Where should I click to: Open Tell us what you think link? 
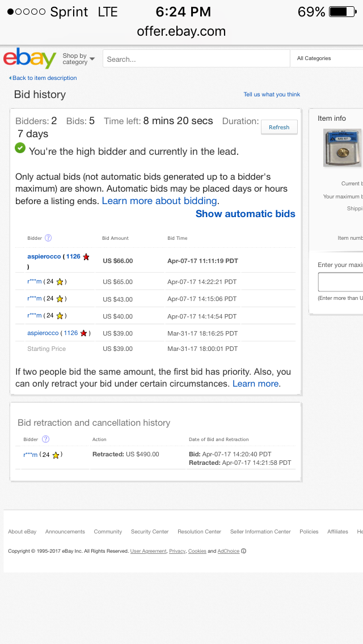coord(272,95)
